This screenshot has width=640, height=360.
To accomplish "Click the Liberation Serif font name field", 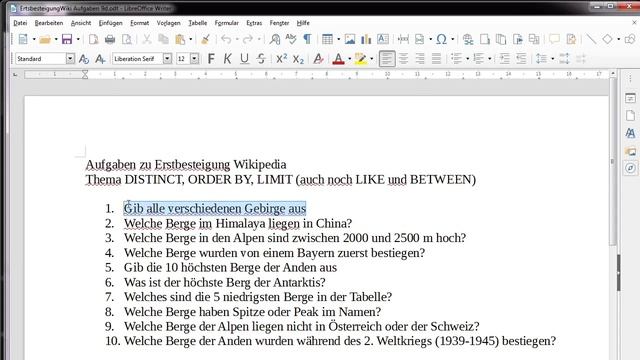I will click(138, 59).
